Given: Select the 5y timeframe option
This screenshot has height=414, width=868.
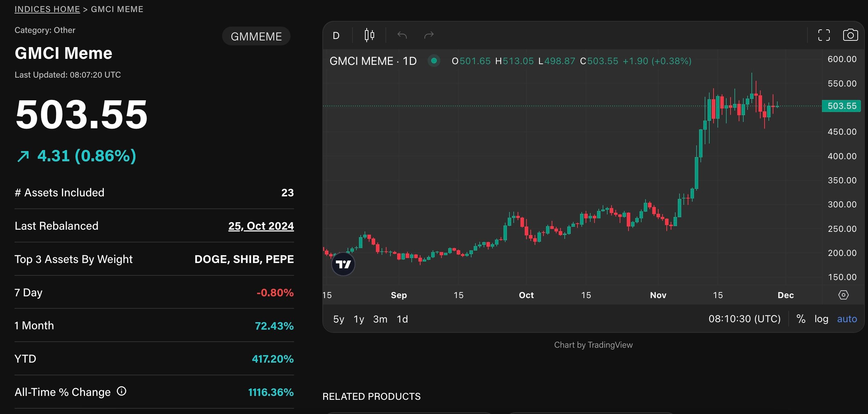Looking at the screenshot, I should (338, 319).
